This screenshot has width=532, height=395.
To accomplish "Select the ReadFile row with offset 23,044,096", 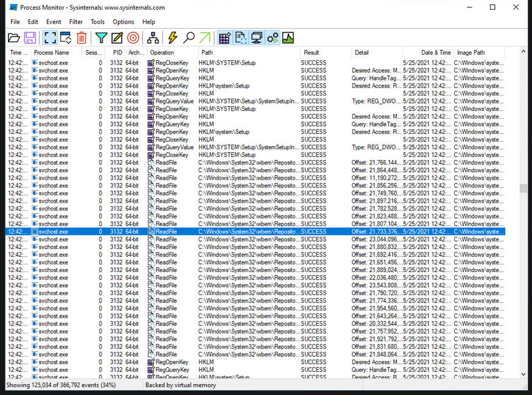I will (256, 239).
